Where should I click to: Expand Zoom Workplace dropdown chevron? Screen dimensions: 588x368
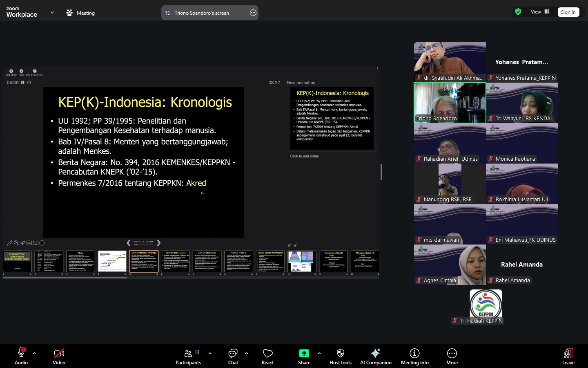tap(52, 13)
